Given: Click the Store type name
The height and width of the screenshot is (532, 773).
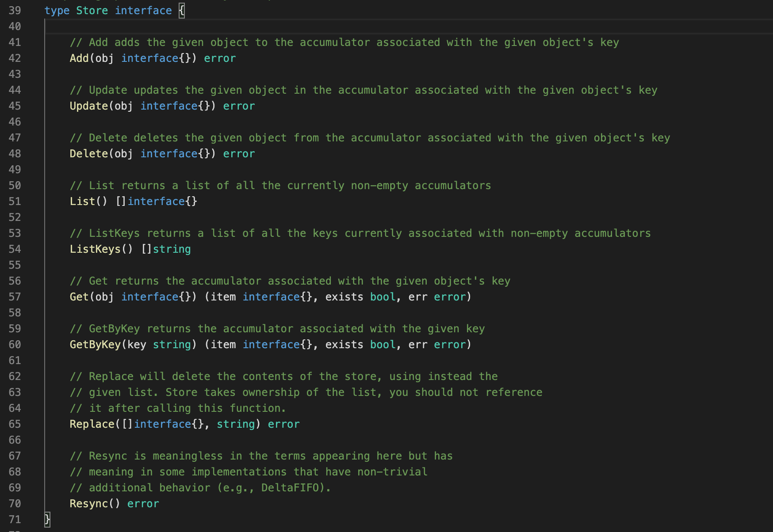Looking at the screenshot, I should coord(92,11).
